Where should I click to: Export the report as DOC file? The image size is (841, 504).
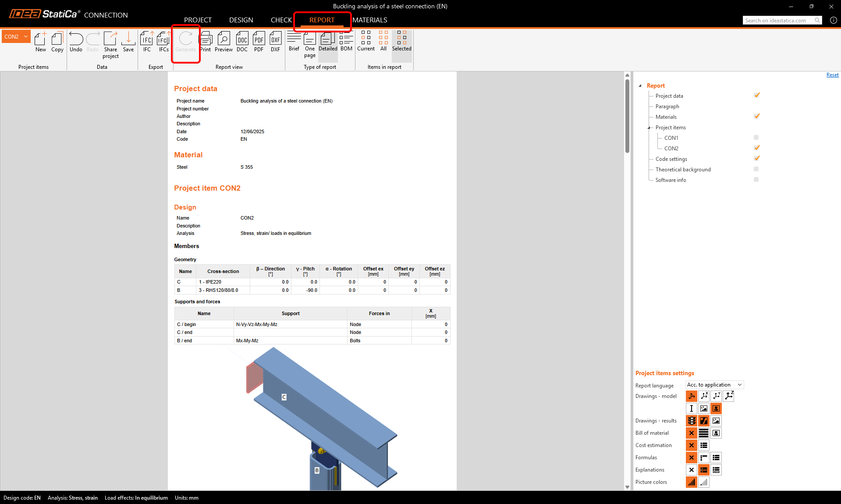[242, 42]
